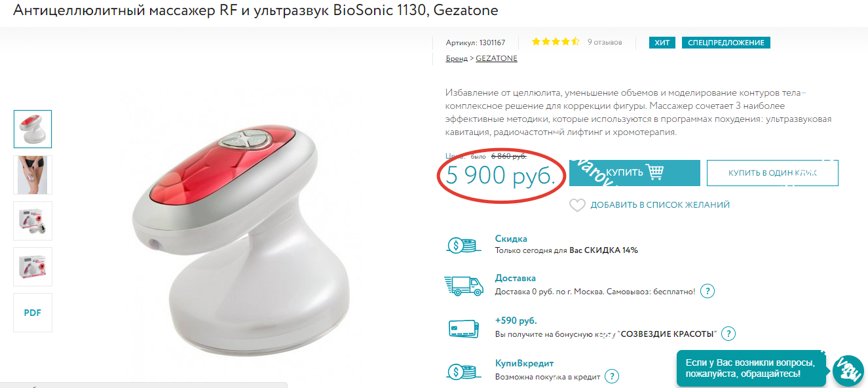
Task: Click the discount coins icon
Action: pyautogui.click(x=463, y=245)
